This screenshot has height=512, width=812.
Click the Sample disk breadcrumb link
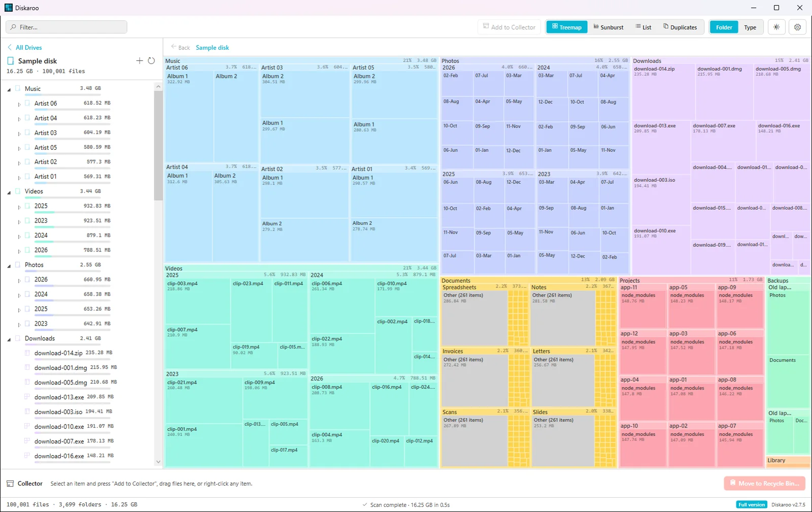212,47
